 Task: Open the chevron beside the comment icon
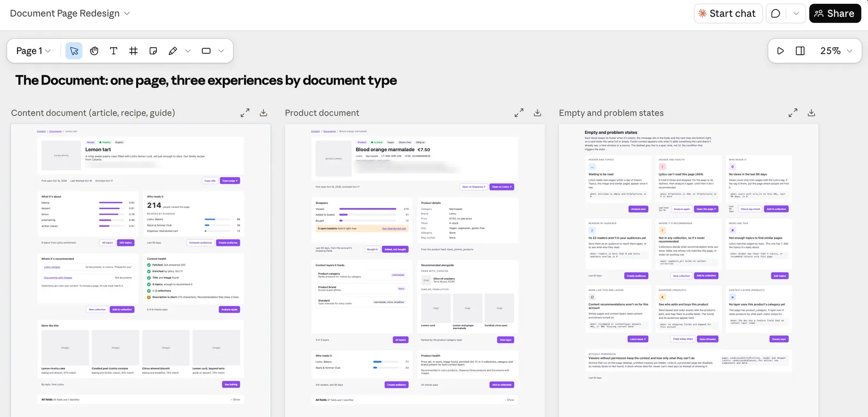[796, 14]
